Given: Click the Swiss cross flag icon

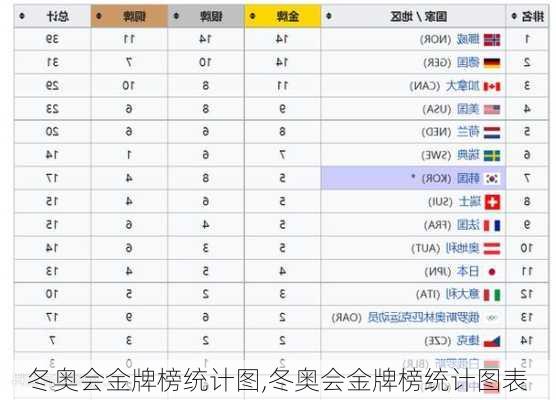Looking at the screenshot, I should click(x=492, y=202).
